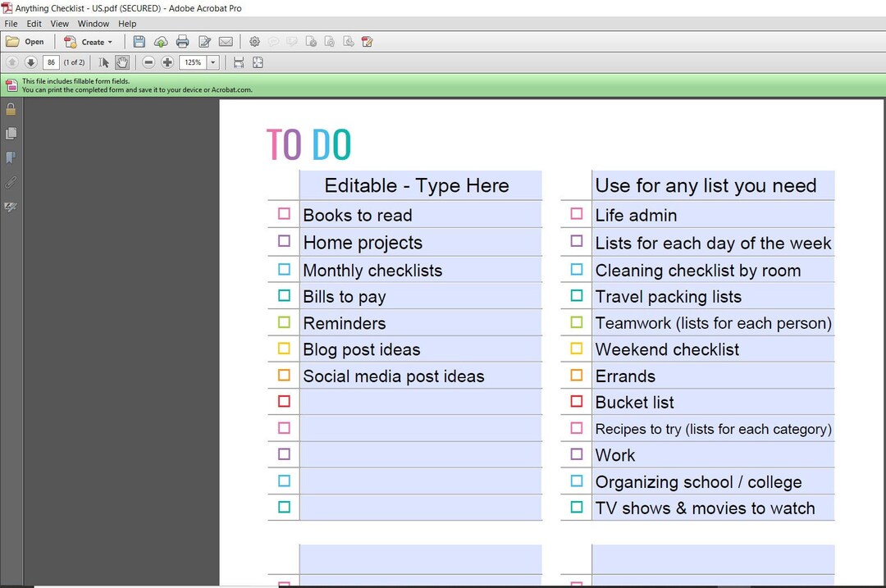View file Attachments with the paperclip icon
Viewport: 886px width, 588px height.
pyautogui.click(x=11, y=182)
